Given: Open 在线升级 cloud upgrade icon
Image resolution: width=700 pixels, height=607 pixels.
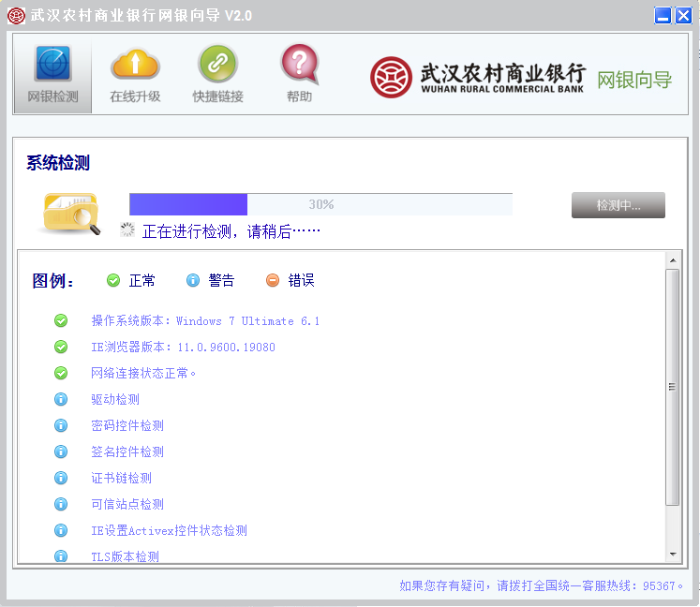Looking at the screenshot, I should tap(135, 64).
